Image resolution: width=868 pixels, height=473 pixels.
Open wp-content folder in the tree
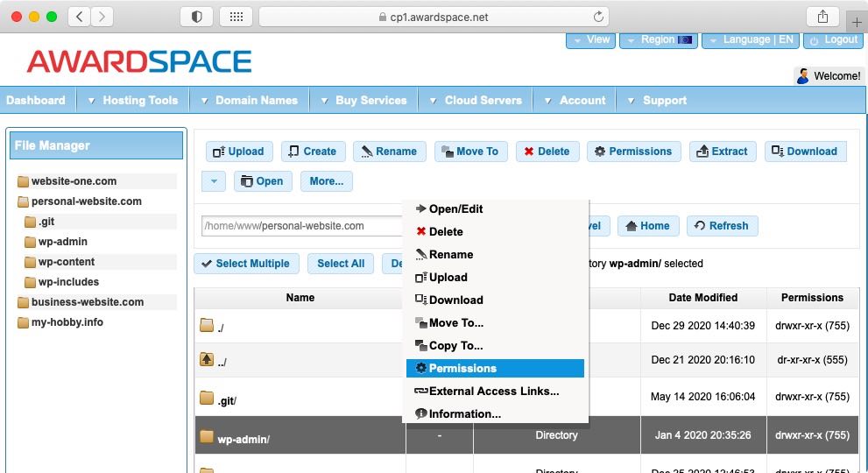click(x=66, y=261)
